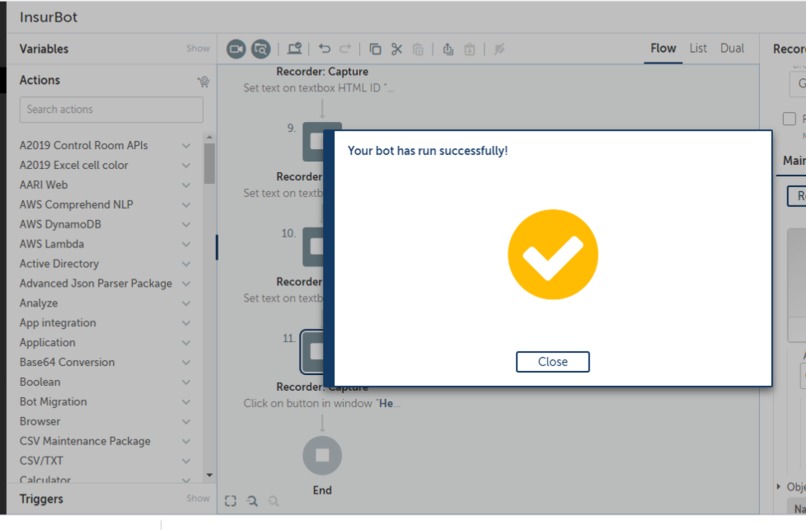Click up arrow of actions scrollbar

209,137
